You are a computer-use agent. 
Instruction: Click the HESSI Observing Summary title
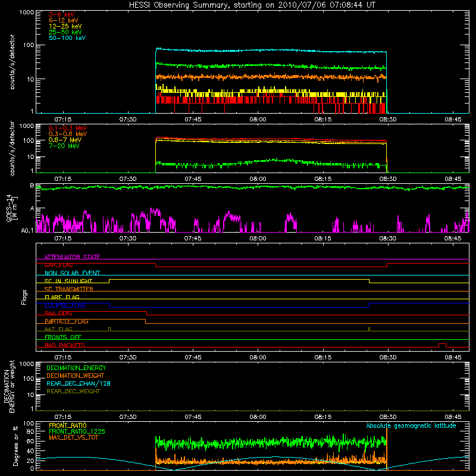pos(252,5)
